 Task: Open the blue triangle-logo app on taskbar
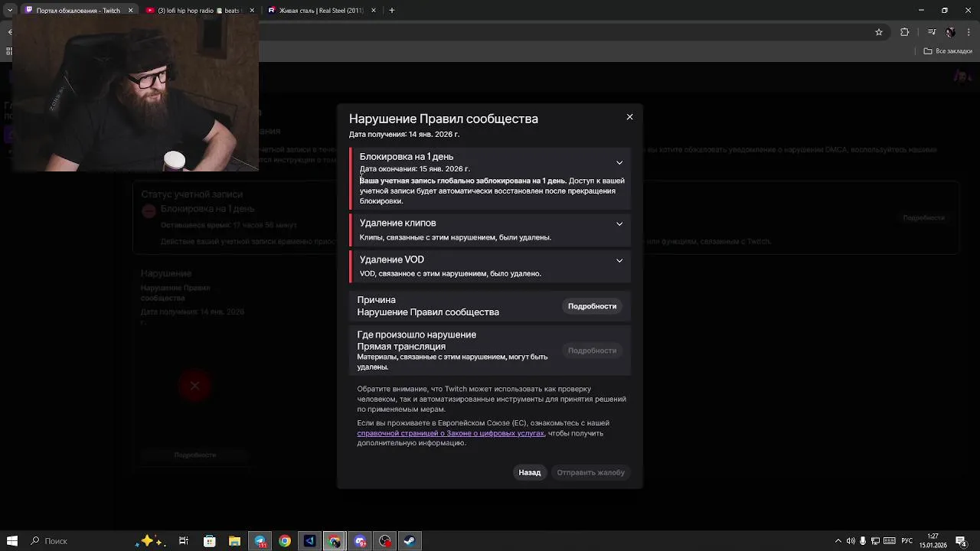tap(309, 541)
